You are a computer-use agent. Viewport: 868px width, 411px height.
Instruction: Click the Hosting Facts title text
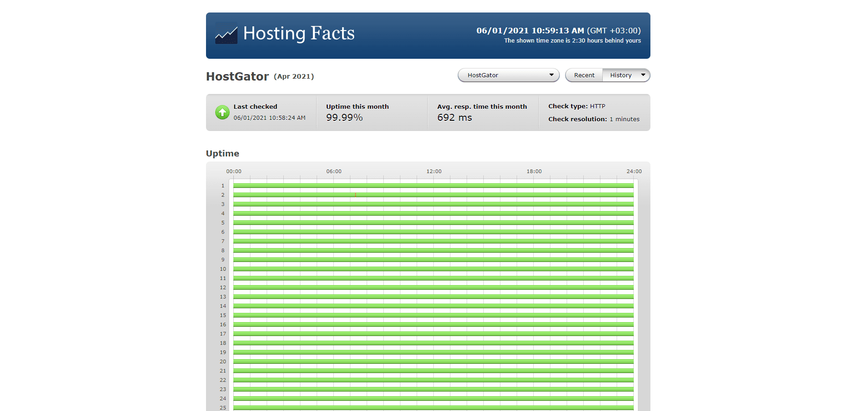click(x=299, y=33)
